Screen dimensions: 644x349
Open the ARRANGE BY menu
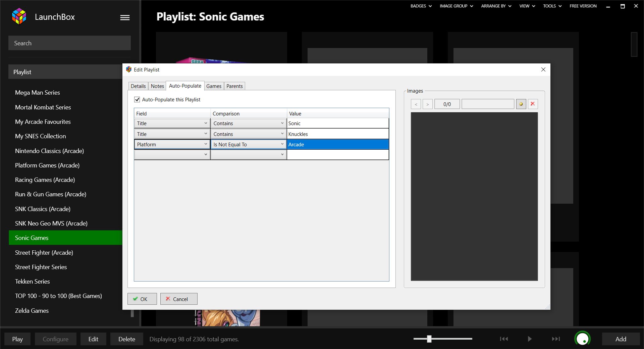pyautogui.click(x=496, y=6)
